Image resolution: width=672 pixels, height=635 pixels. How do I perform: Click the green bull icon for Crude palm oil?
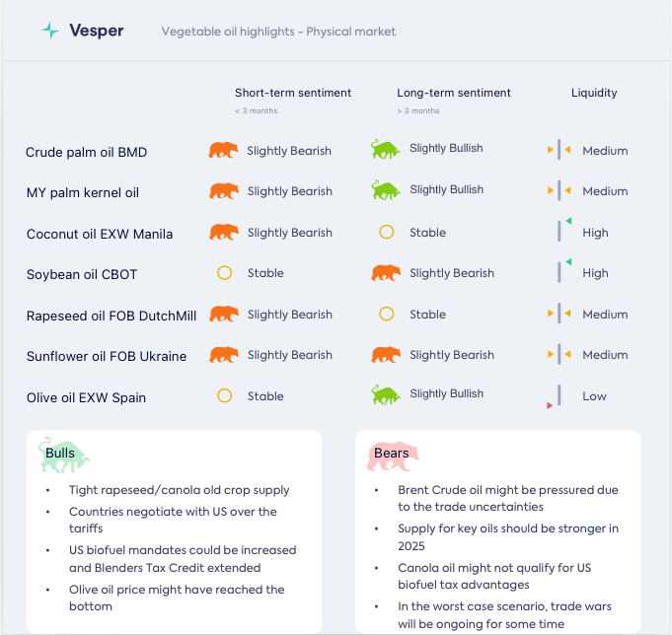(385, 149)
